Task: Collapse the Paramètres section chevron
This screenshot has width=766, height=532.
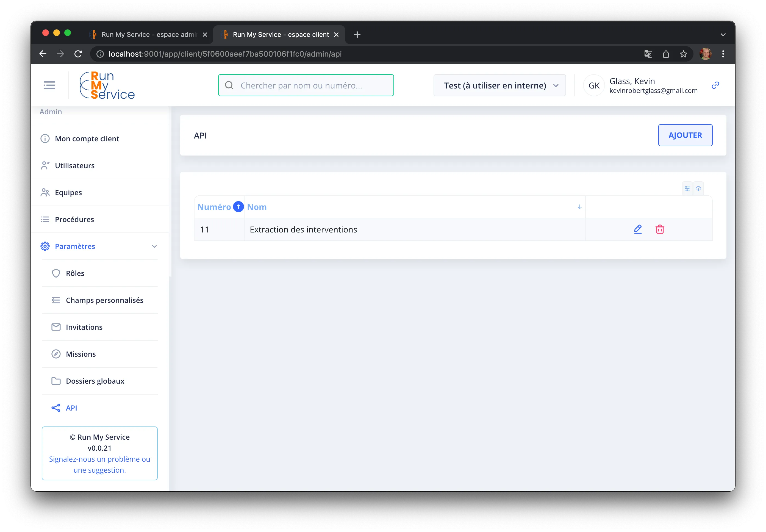Action: 154,246
